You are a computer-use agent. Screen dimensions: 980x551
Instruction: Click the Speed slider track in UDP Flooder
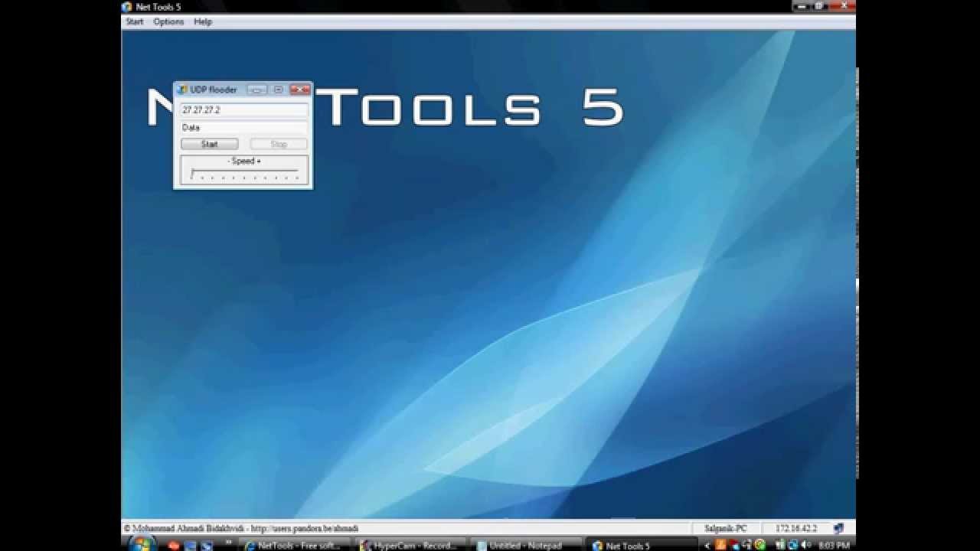pos(244,171)
